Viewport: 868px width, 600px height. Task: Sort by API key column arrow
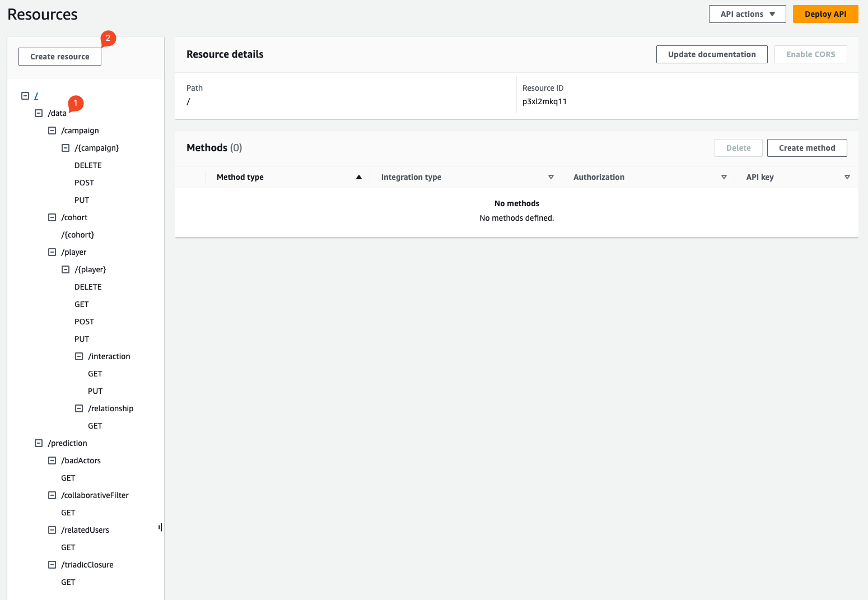click(x=847, y=177)
